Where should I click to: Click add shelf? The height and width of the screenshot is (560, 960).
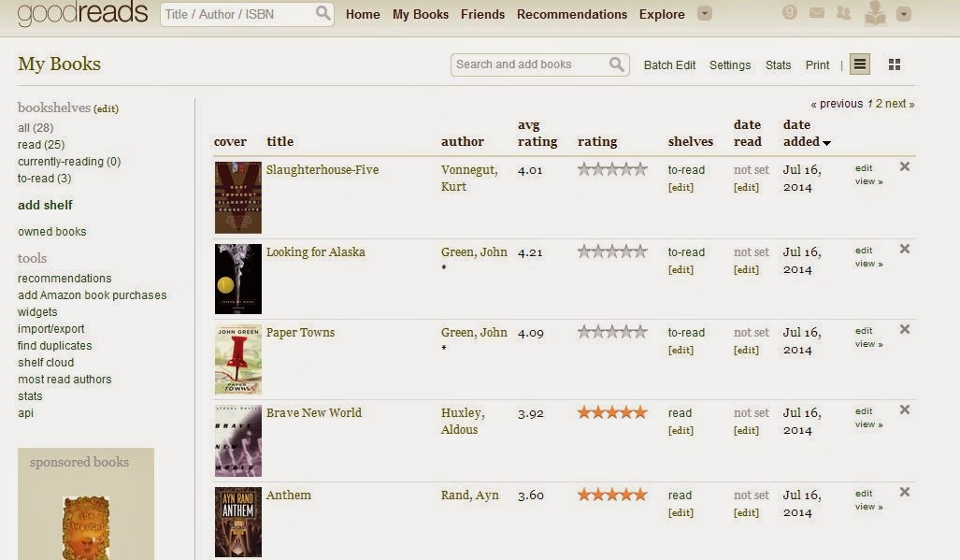[45, 205]
